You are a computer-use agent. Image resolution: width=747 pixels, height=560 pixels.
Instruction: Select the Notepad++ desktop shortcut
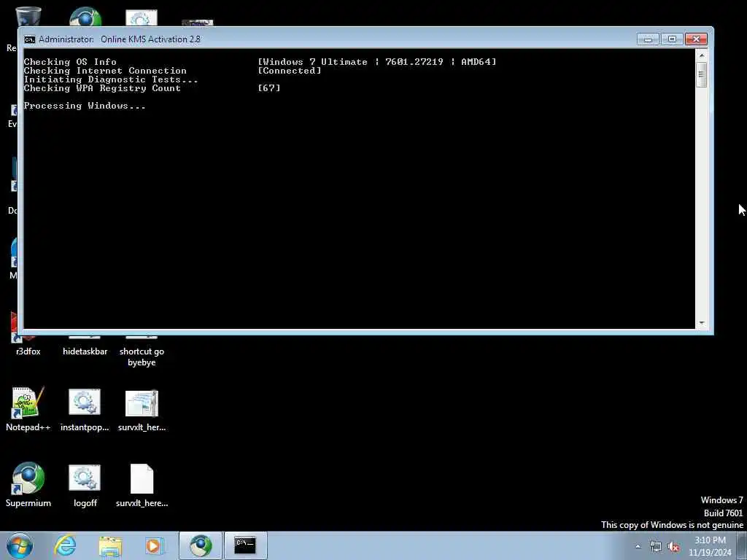tap(28, 410)
